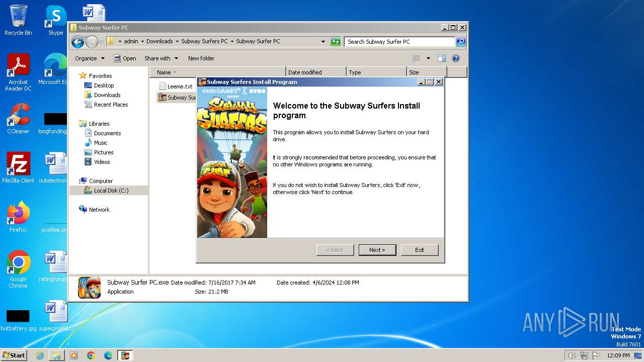
Task: Open the Share with menu
Action: click(x=161, y=58)
